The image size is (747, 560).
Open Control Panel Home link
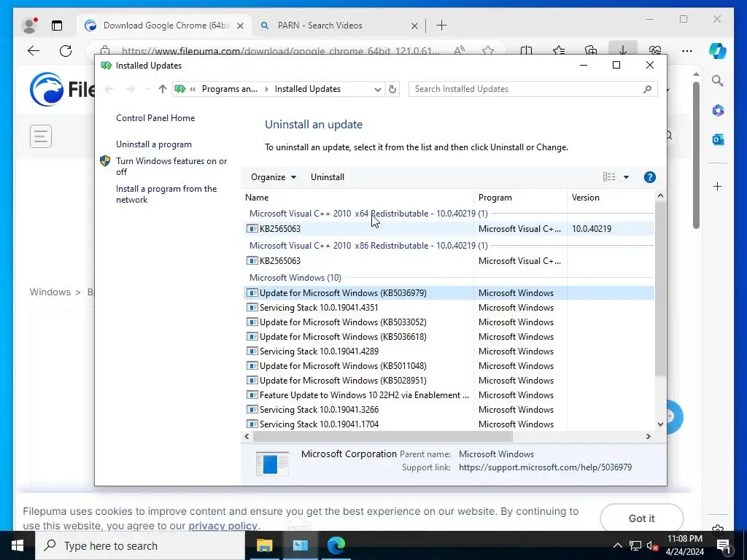coord(155,118)
